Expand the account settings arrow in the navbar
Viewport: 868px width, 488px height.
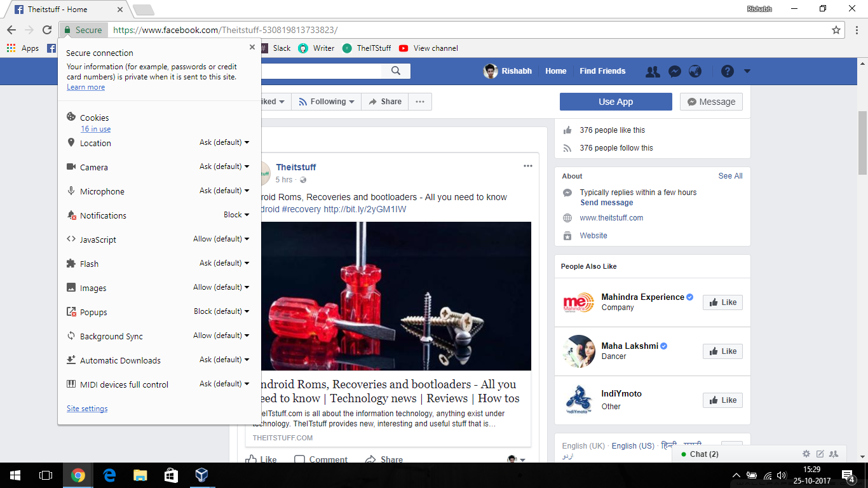[747, 71]
